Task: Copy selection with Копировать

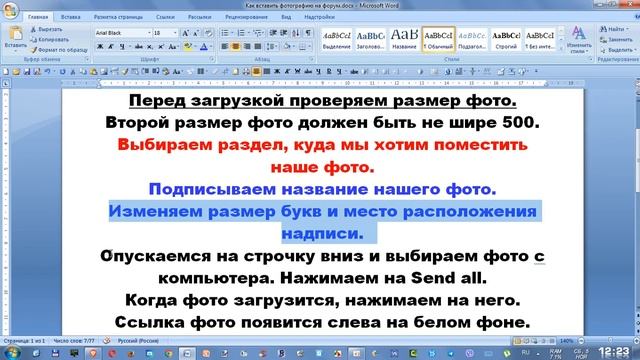Action: pyautogui.click(x=49, y=40)
